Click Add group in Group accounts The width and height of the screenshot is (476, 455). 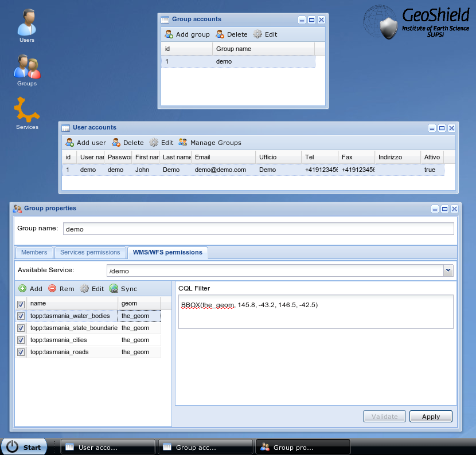[187, 34]
